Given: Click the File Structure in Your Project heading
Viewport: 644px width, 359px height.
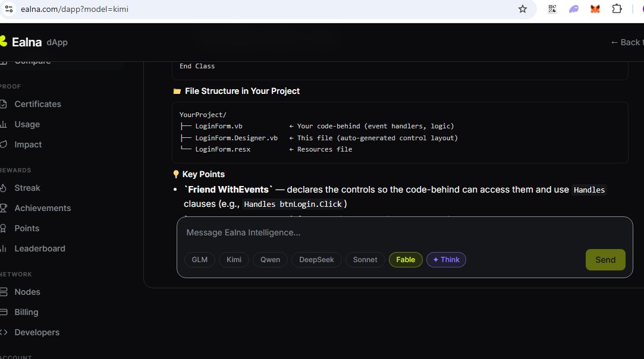Looking at the screenshot, I should click(x=243, y=91).
